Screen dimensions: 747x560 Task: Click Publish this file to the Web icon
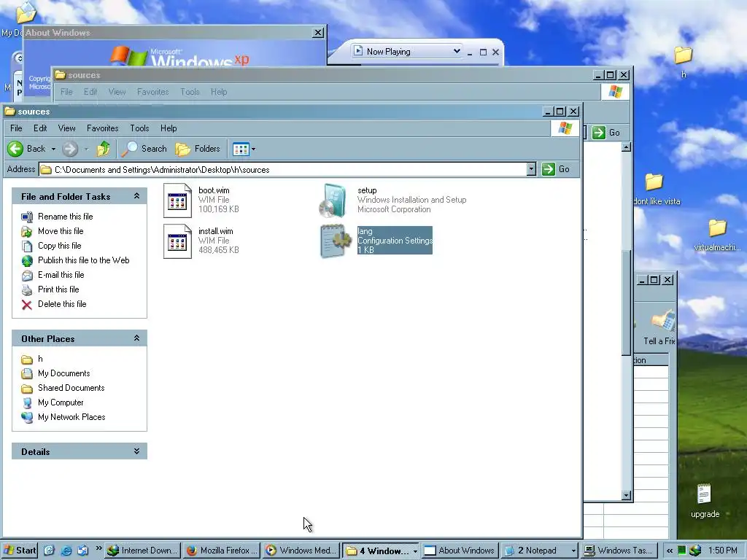(27, 260)
